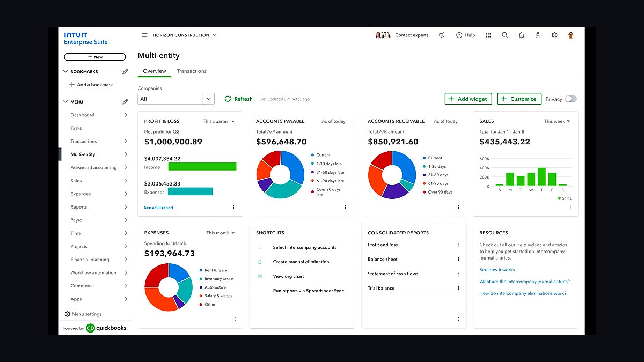Open Multi-entity in the sidebar menu

pos(83,154)
